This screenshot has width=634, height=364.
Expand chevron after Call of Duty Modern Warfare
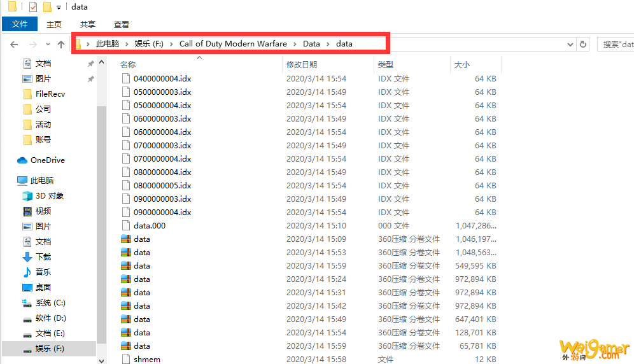(295, 44)
